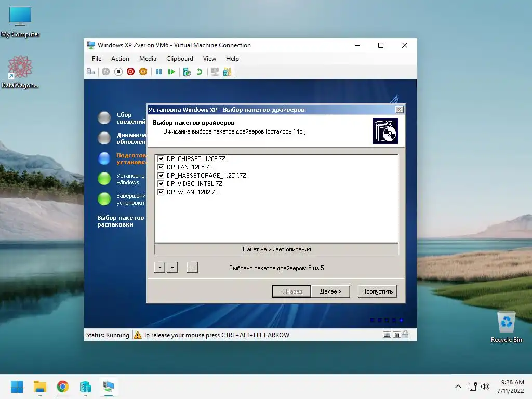Uncheck DP_MASSSTORAGE_1.25Y.7Z package

click(161, 176)
